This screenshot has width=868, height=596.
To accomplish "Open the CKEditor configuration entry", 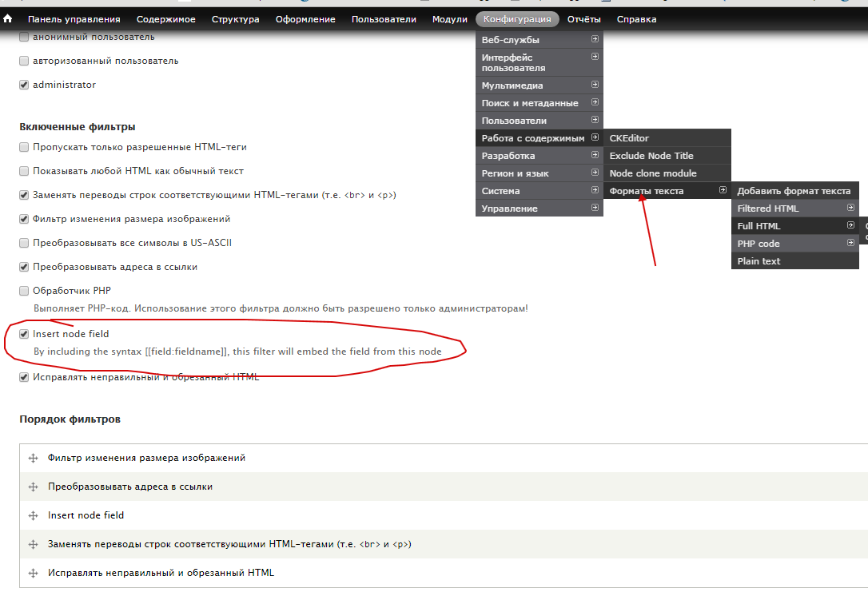I will point(629,138).
